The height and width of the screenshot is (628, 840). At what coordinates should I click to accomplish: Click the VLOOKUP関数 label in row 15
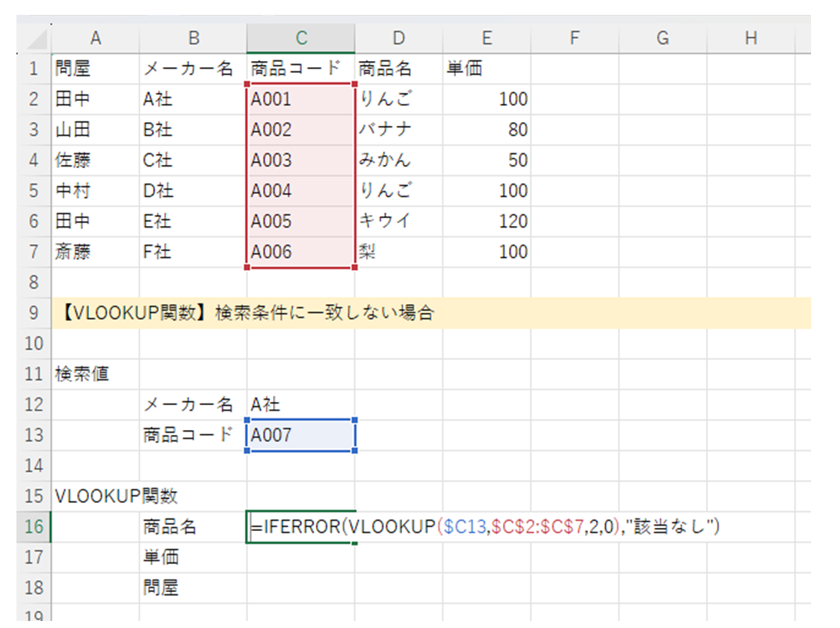pos(117,496)
